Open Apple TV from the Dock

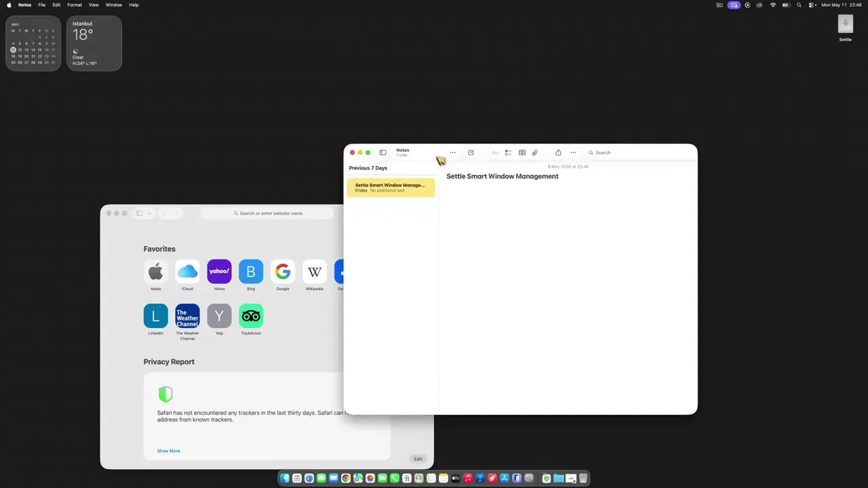456,478
